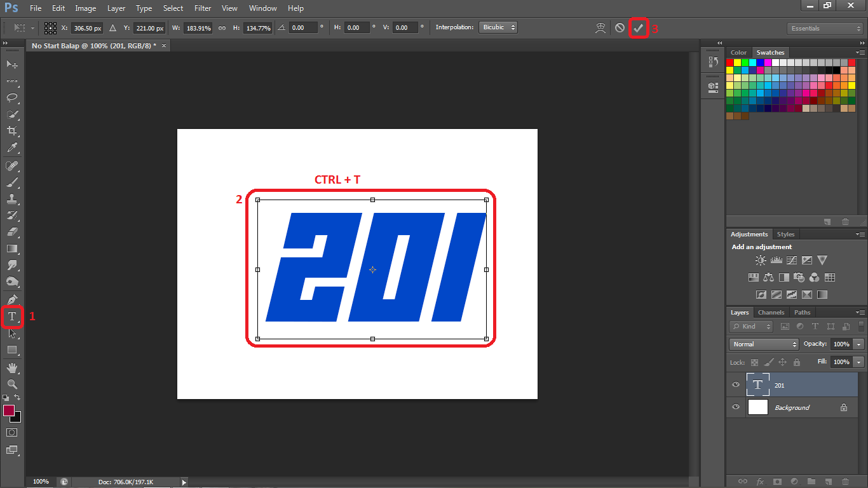The width and height of the screenshot is (868, 488).
Task: Toggle relative positioning triangle for reference point
Action: tap(112, 28)
